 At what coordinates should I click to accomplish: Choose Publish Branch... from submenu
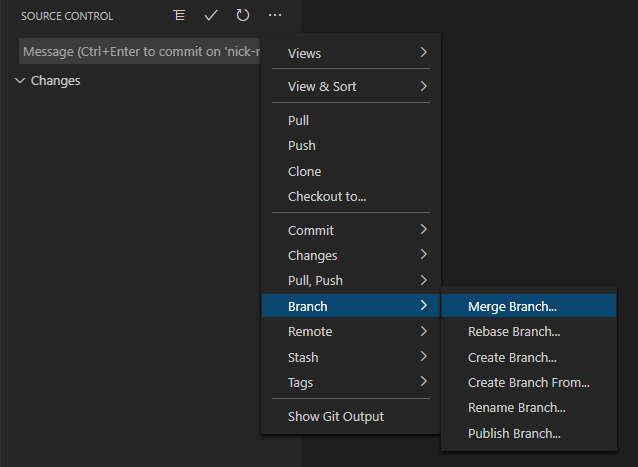(529, 433)
